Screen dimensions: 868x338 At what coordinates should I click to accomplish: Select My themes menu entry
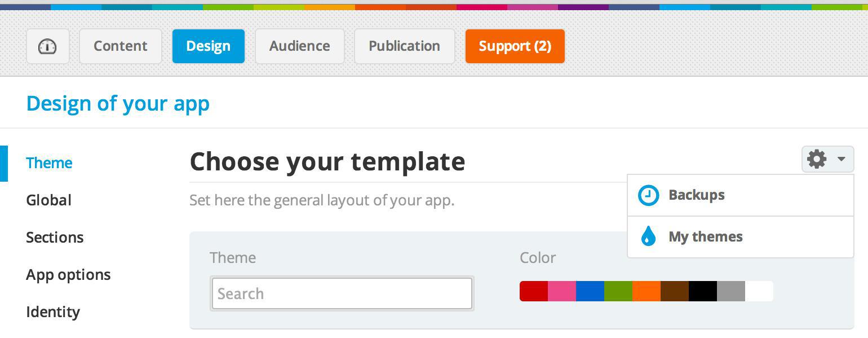pyautogui.click(x=706, y=236)
